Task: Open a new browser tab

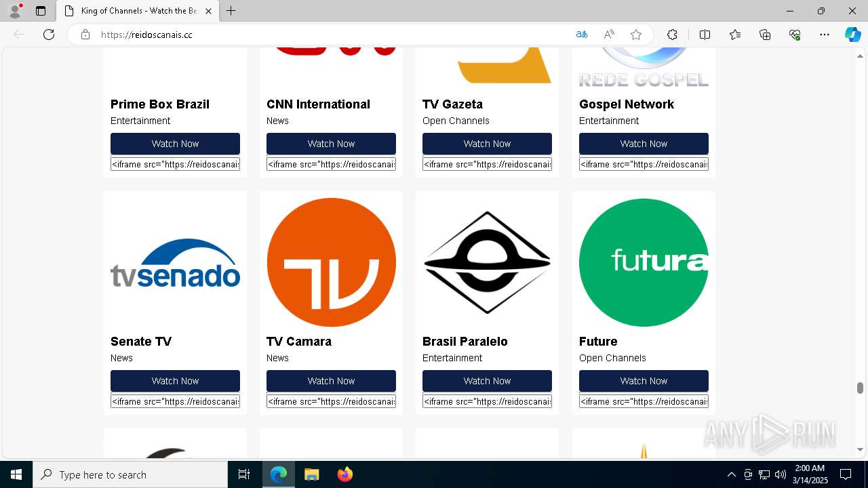Action: [231, 11]
